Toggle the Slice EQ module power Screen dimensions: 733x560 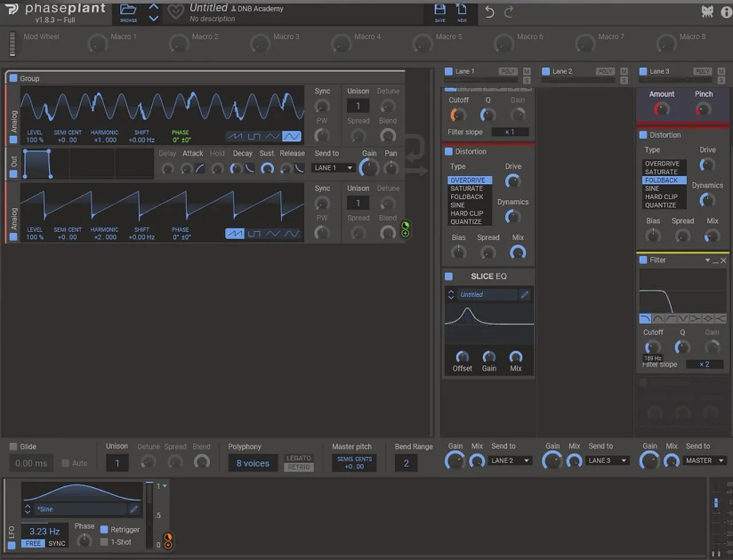pos(449,277)
